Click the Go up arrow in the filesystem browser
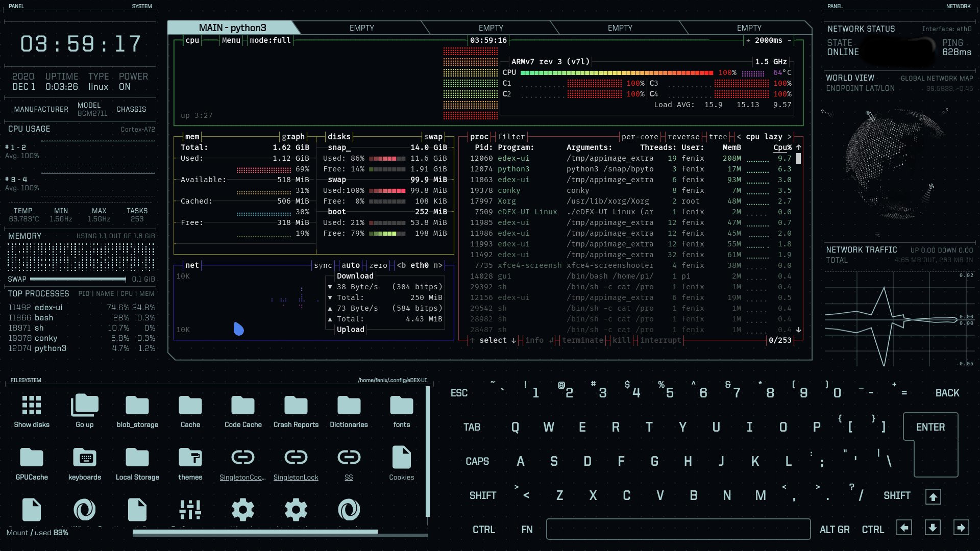The height and width of the screenshot is (551, 980). 85,405
